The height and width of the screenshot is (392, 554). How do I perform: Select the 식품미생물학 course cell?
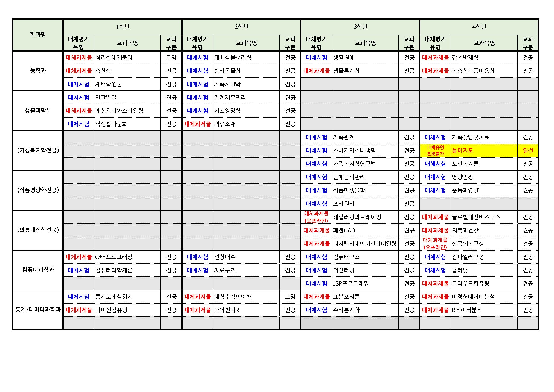tap(365, 190)
